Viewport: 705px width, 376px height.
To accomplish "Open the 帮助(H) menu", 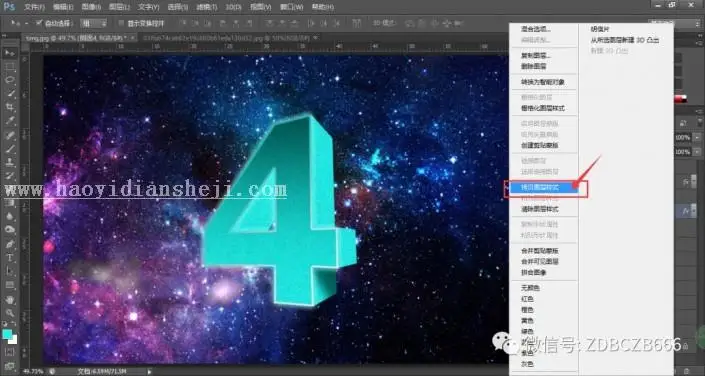I will (322, 7).
